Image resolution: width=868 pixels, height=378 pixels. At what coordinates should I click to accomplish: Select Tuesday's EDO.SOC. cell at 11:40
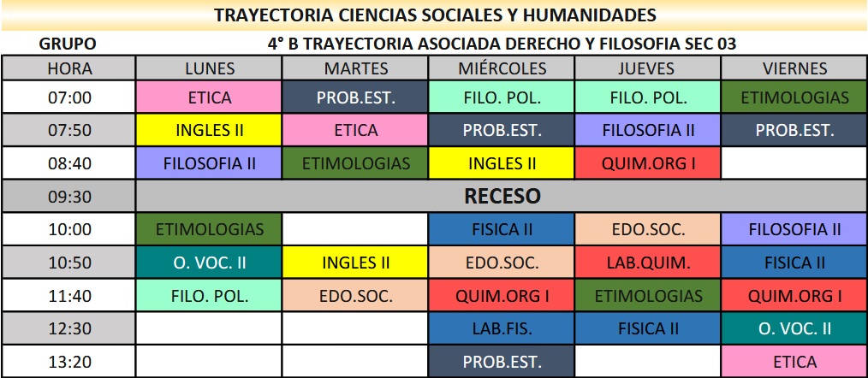[355, 296]
